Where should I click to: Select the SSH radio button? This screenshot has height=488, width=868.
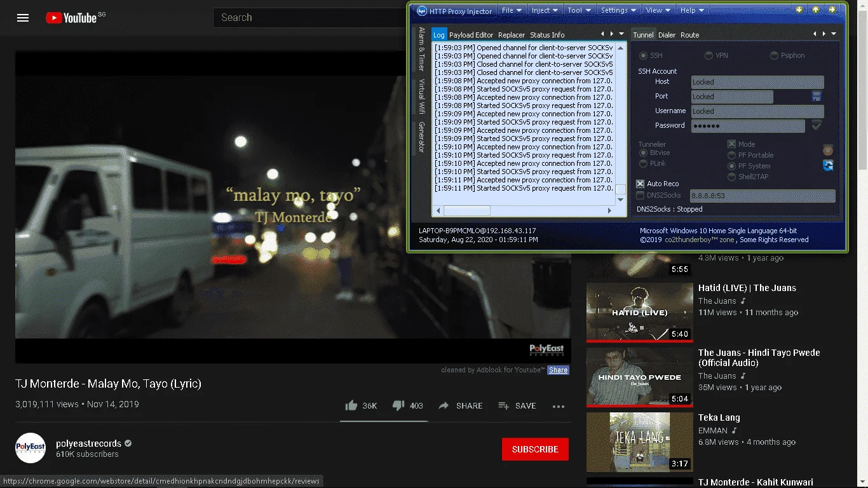coord(643,56)
